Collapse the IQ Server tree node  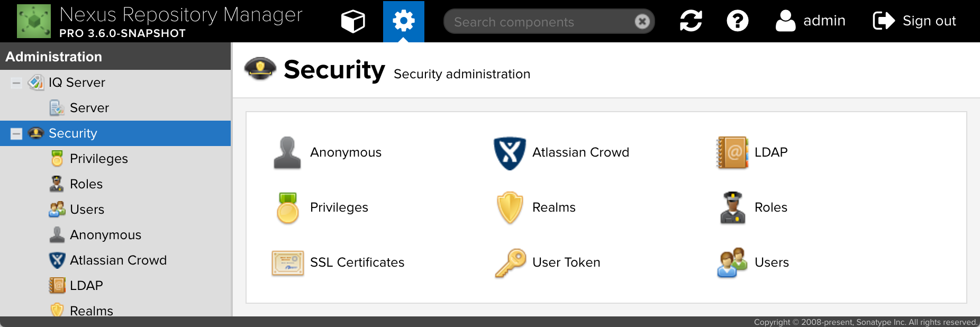coord(16,83)
